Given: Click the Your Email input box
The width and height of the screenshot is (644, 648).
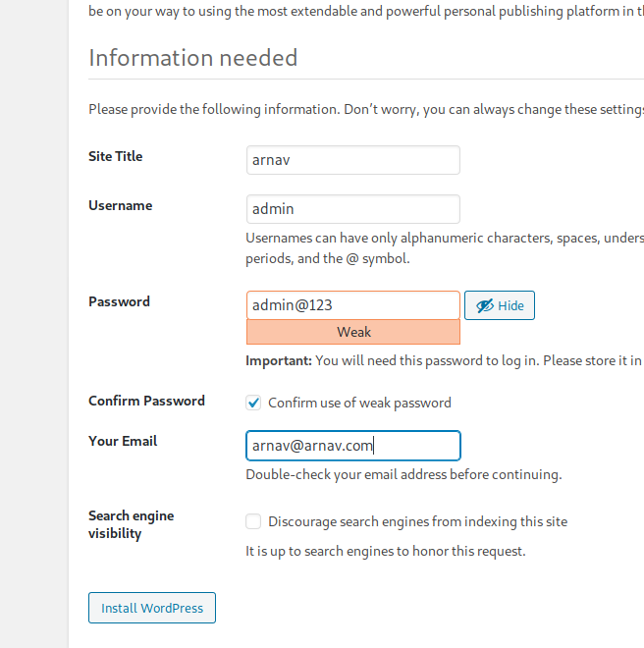Looking at the screenshot, I should click(x=352, y=446).
